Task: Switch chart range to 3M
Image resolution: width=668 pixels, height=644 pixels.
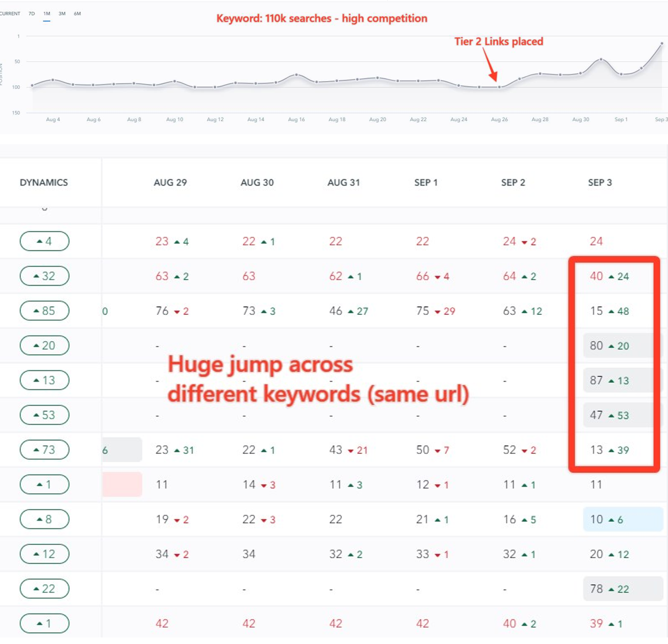Action: [x=62, y=14]
